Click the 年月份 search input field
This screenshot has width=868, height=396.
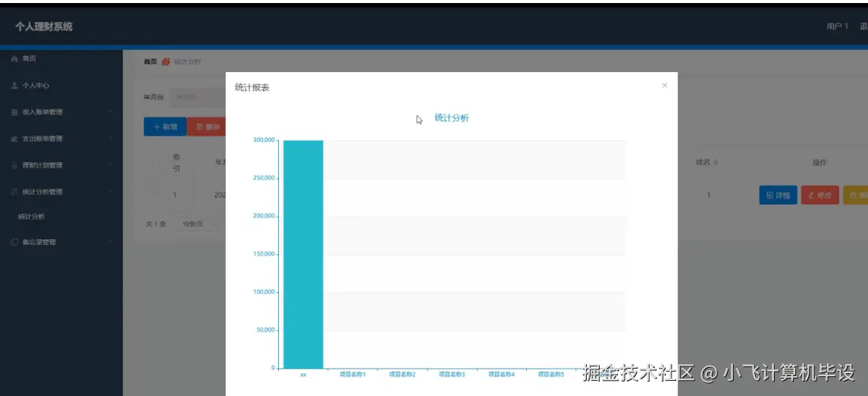click(x=198, y=98)
